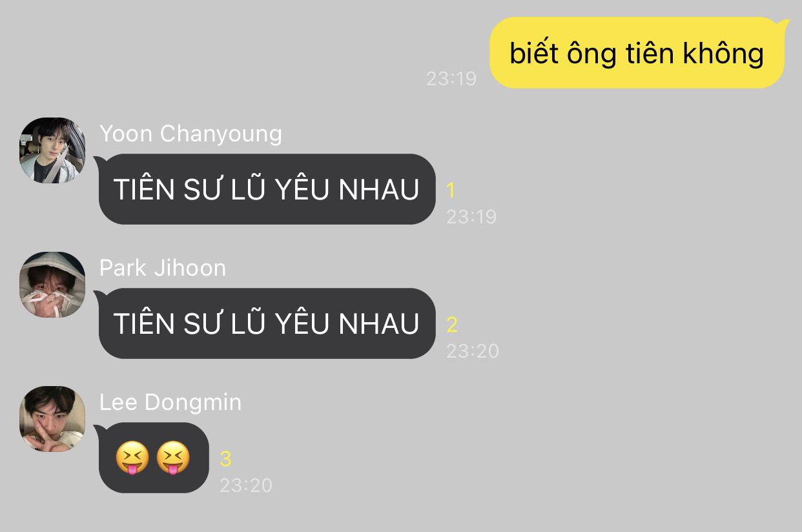The image size is (802, 532).
Task: Click the Yoon Chanyoung sender name
Action: [x=191, y=134]
